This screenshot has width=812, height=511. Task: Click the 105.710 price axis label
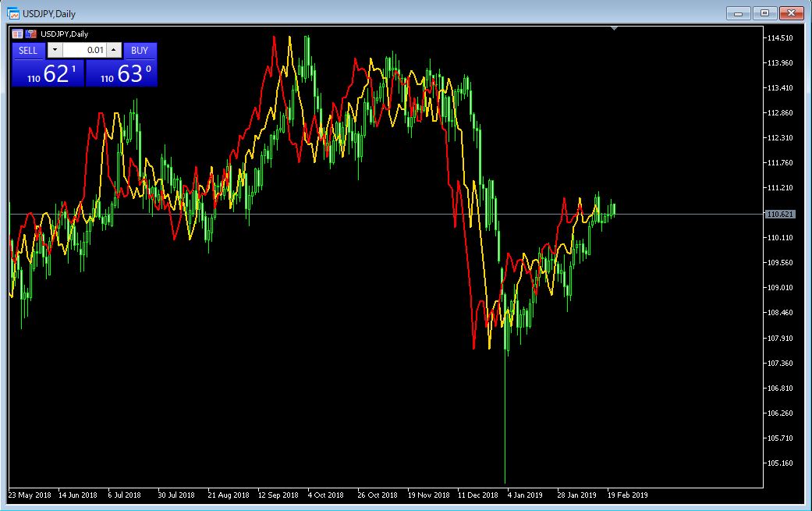780,438
